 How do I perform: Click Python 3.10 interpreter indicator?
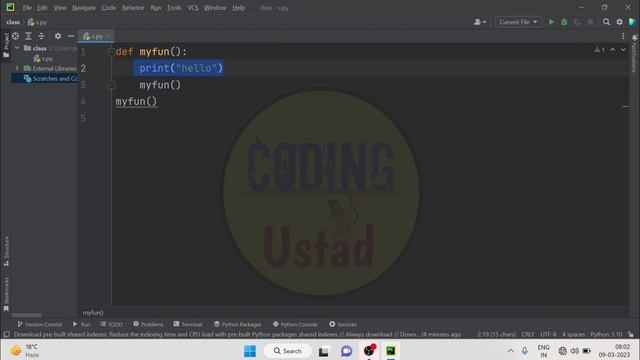coord(606,334)
